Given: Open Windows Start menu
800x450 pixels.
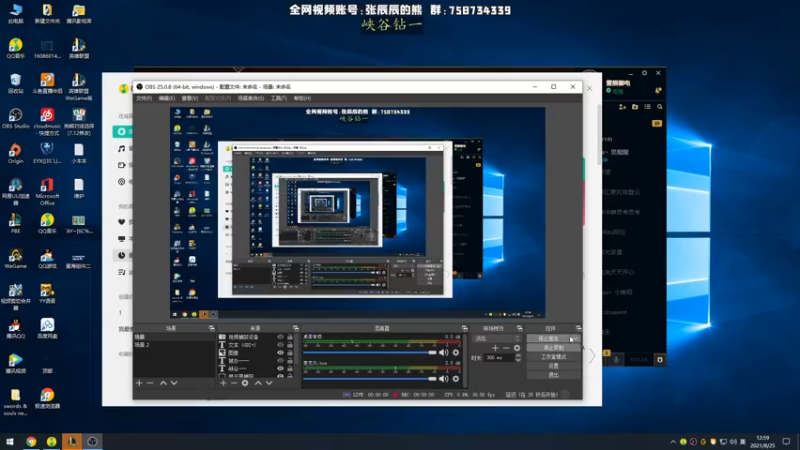Looking at the screenshot, I should pos(10,441).
